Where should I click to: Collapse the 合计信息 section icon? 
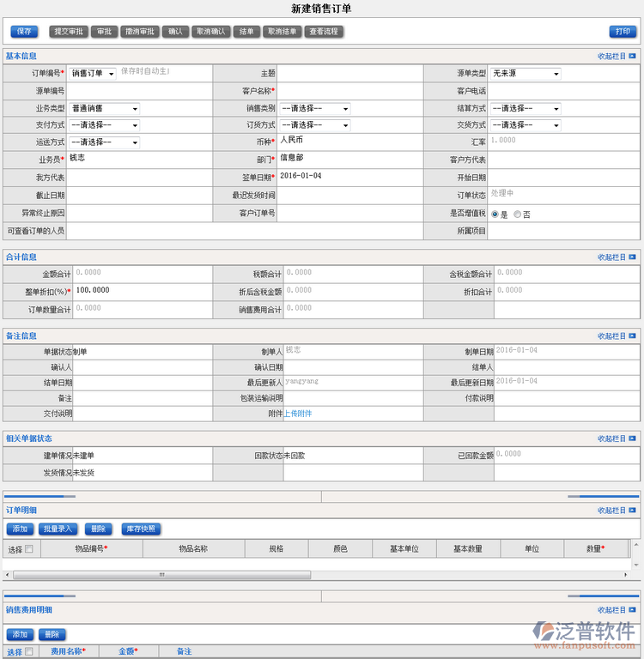(x=632, y=257)
